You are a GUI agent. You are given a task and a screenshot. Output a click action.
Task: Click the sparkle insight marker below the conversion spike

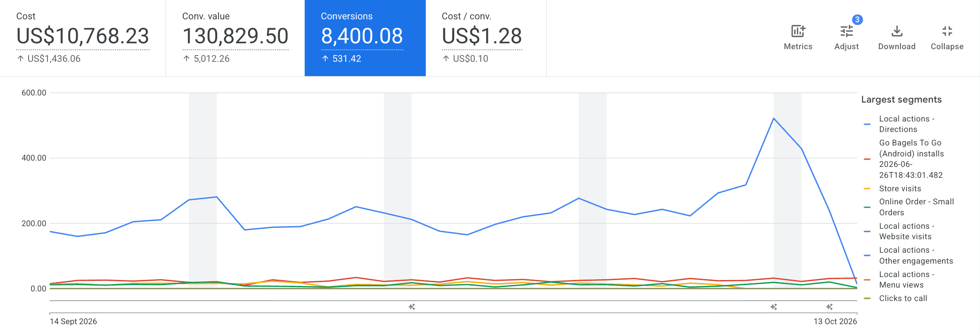tap(774, 307)
